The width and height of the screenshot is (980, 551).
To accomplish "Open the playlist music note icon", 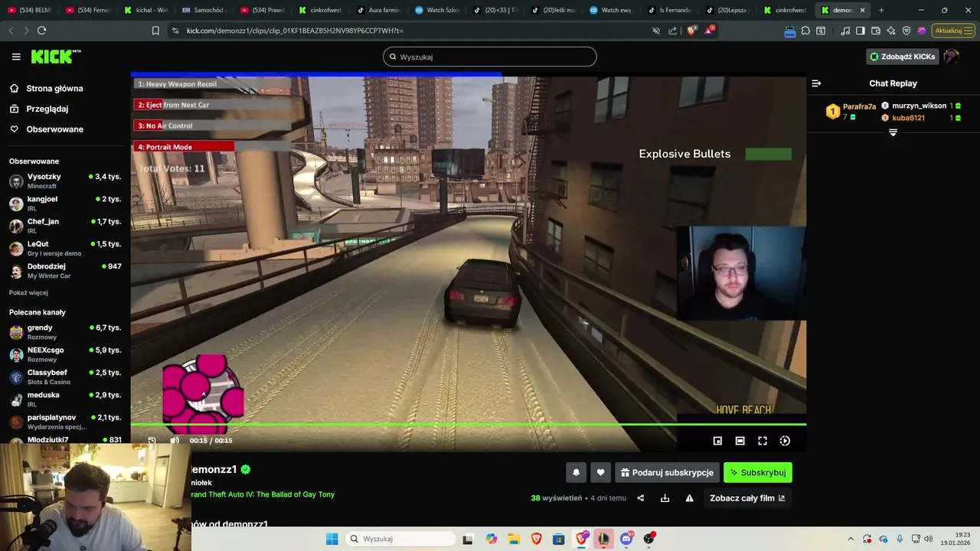I will (845, 31).
